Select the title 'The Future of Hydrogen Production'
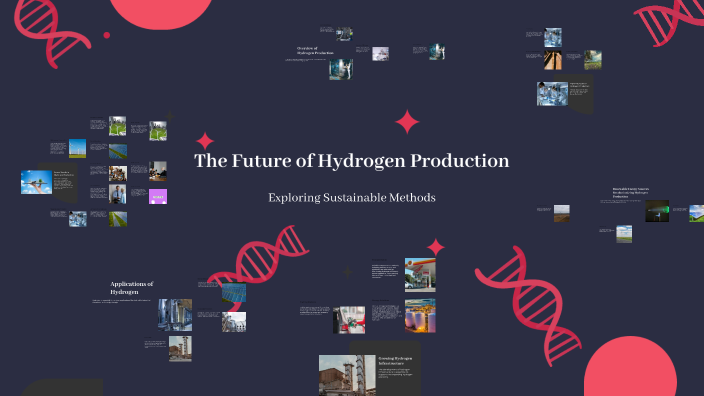Viewport: 704px width, 396px height. click(x=352, y=161)
